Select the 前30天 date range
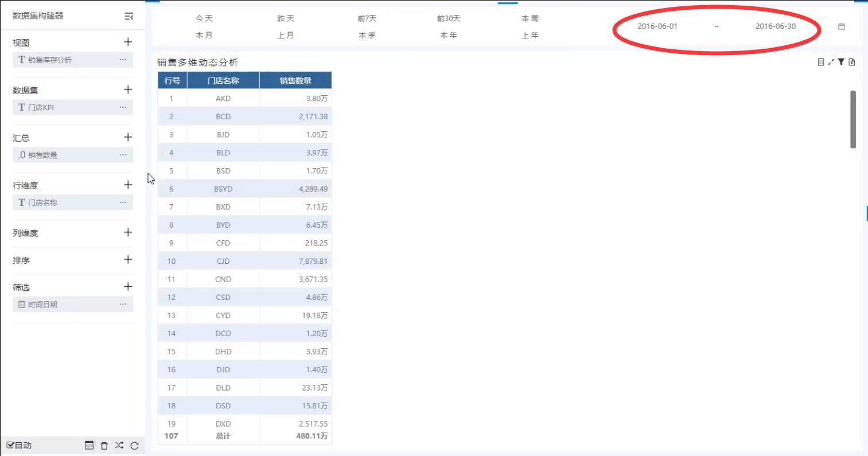Image resolution: width=868 pixels, height=456 pixels. coord(449,18)
